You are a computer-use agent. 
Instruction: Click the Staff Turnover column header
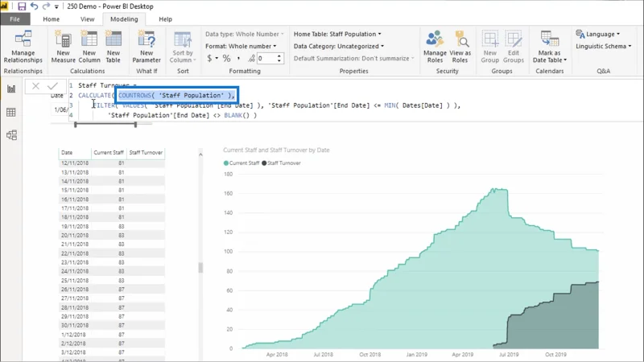[x=146, y=153]
